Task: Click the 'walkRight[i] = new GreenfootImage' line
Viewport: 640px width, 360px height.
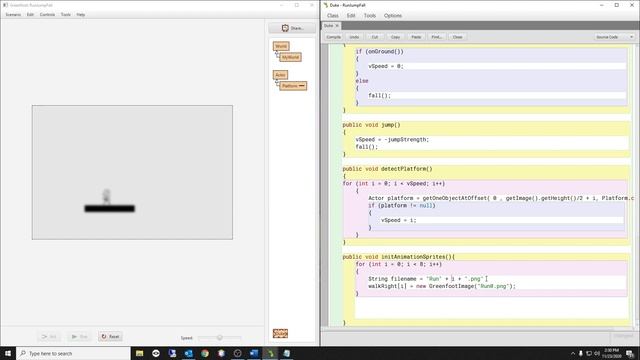Action: (442, 287)
